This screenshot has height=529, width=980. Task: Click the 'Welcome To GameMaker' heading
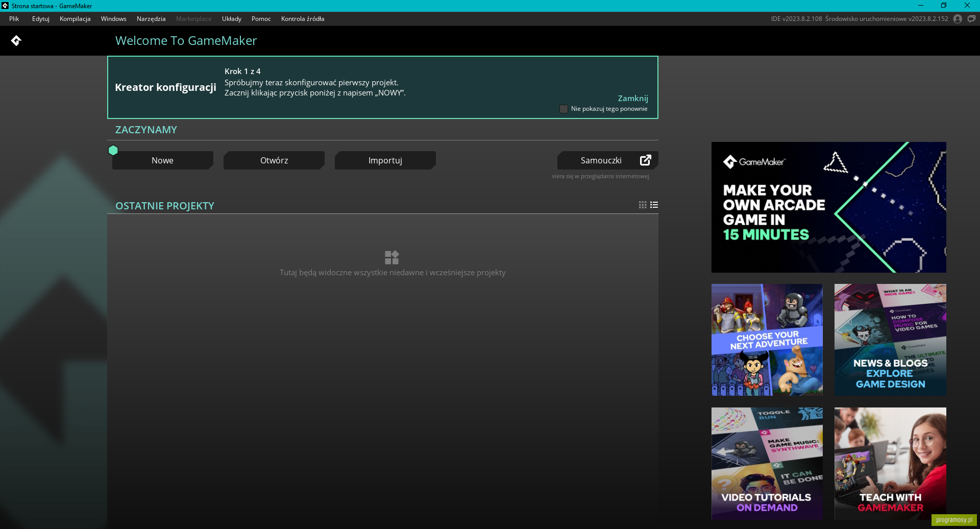click(x=186, y=41)
